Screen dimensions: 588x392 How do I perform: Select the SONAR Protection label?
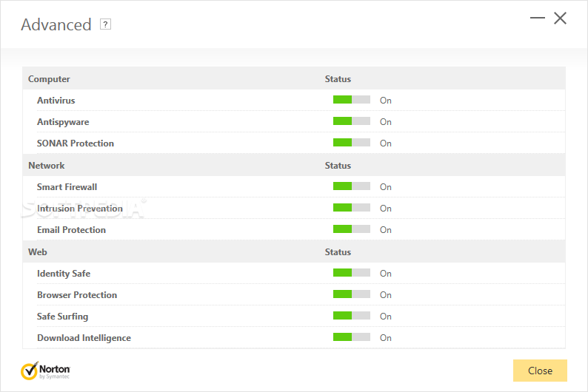tap(76, 143)
